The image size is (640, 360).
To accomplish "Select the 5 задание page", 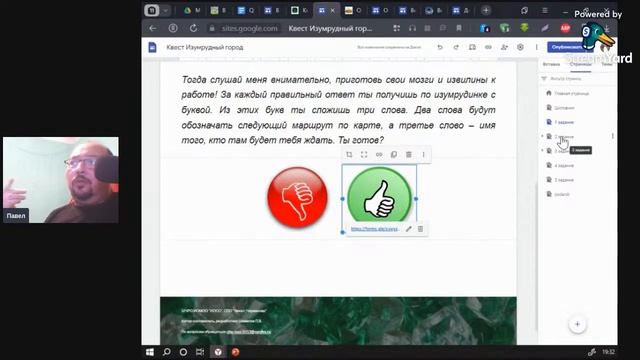I will pos(564,180).
